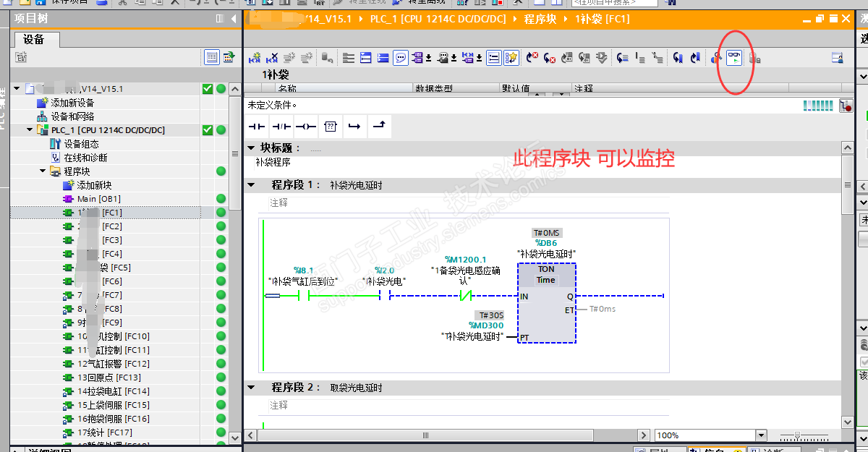The height and width of the screenshot is (452, 868).
Task: Click the editor vertical scrollbar thumb
Action: [848, 185]
